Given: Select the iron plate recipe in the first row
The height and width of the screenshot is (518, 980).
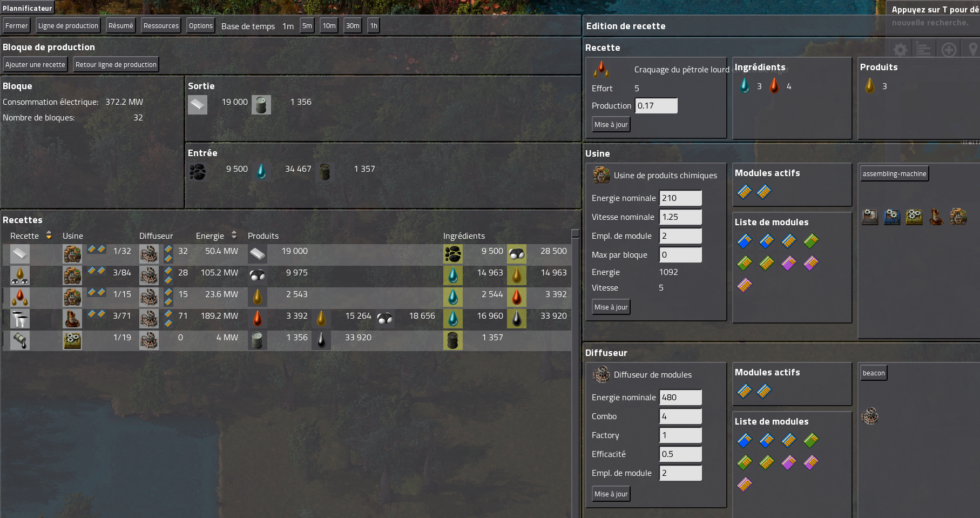Looking at the screenshot, I should pyautogui.click(x=20, y=254).
